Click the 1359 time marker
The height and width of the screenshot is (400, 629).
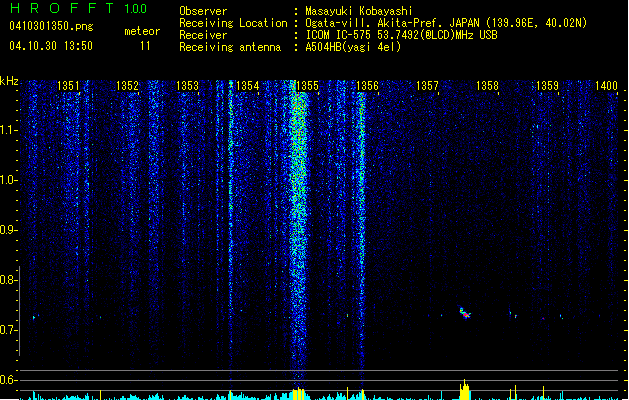click(547, 86)
